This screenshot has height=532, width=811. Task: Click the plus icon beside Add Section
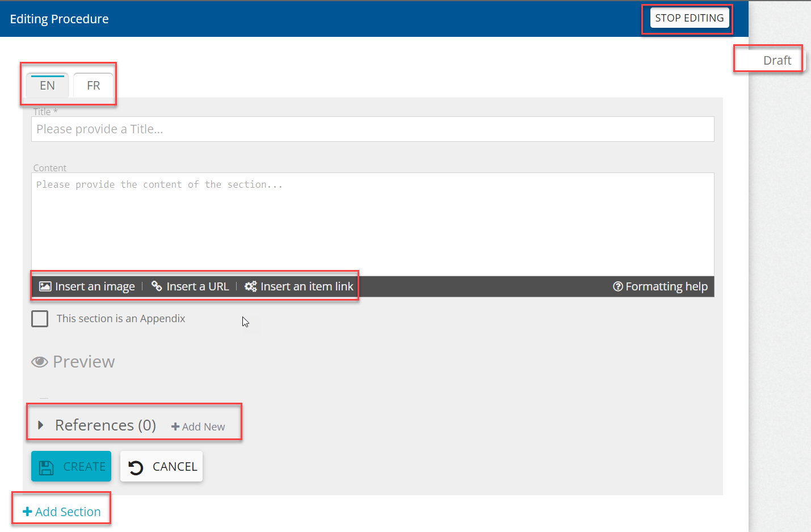click(27, 512)
